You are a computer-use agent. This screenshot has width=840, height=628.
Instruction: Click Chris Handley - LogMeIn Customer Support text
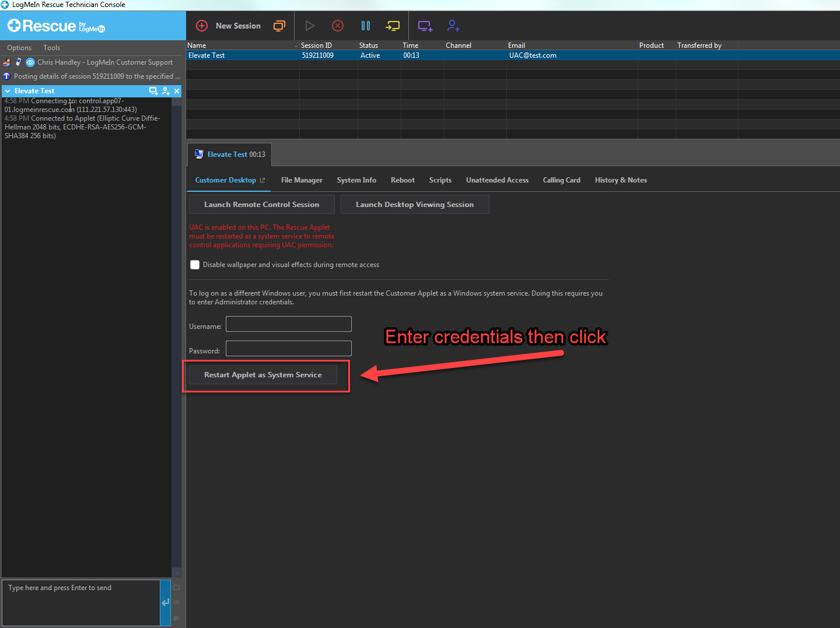coord(105,62)
